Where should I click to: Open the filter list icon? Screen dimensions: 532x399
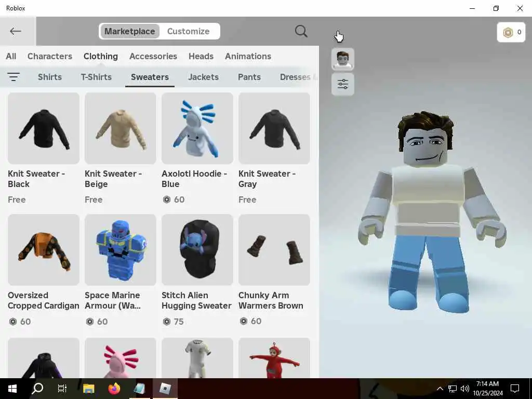click(x=14, y=77)
